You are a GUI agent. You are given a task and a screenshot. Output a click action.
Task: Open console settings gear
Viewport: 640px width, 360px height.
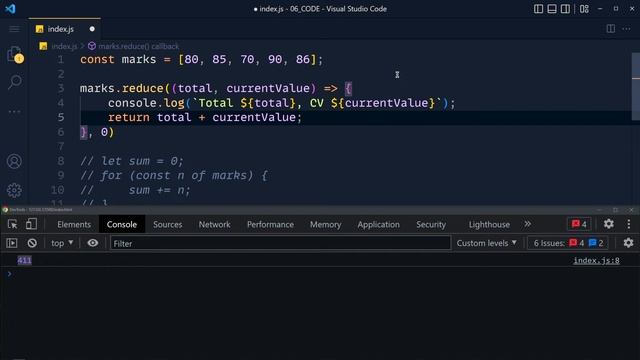click(x=628, y=243)
